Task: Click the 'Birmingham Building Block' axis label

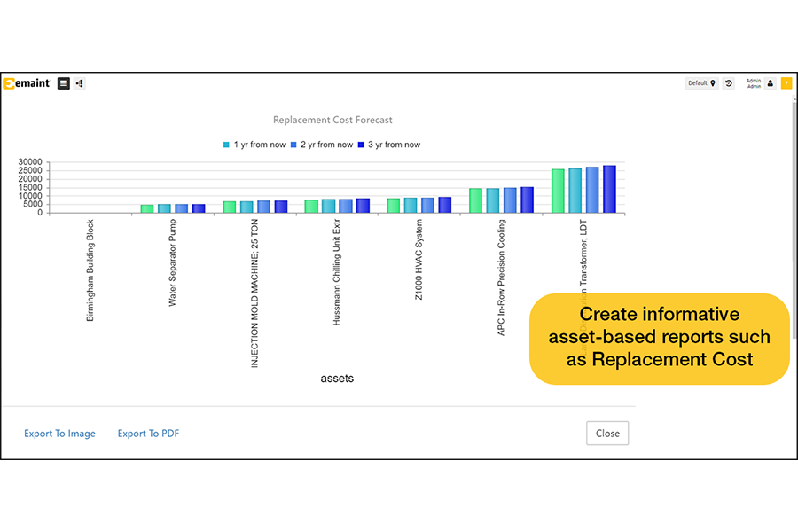Action: point(90,270)
